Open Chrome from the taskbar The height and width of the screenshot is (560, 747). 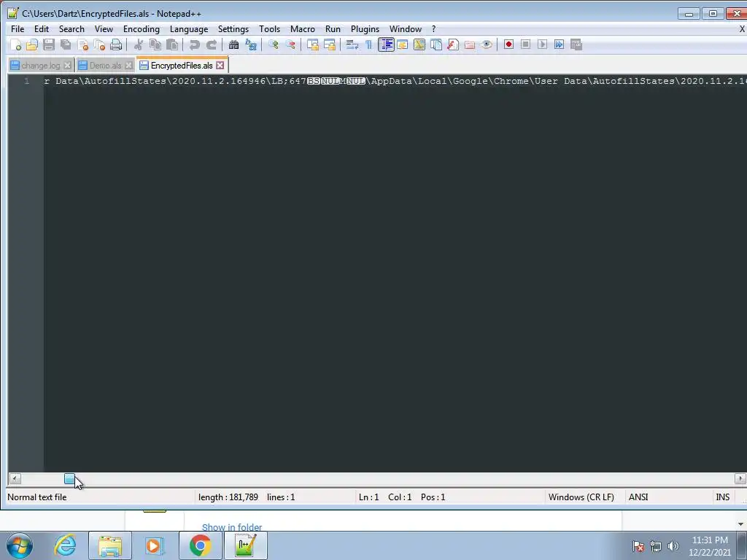tap(200, 545)
